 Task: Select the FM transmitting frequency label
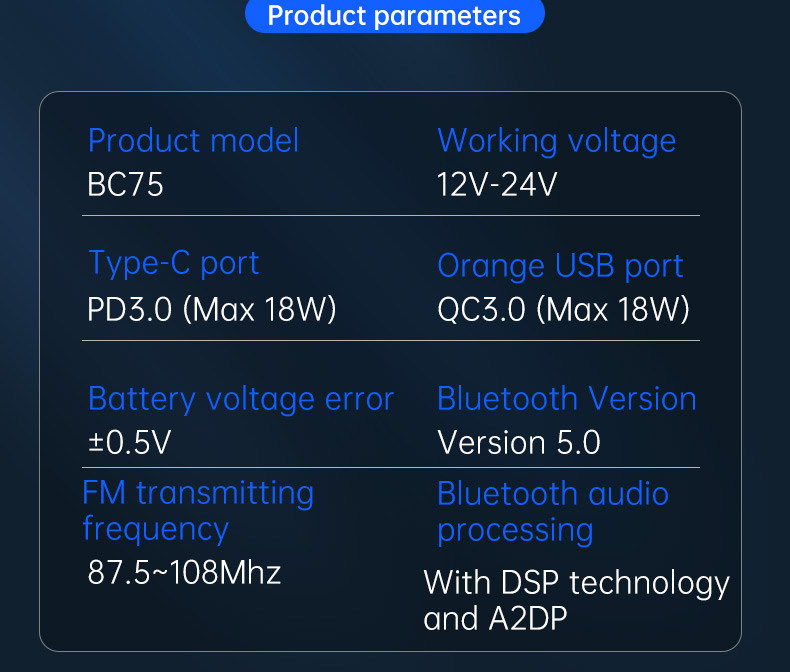[x=199, y=511]
